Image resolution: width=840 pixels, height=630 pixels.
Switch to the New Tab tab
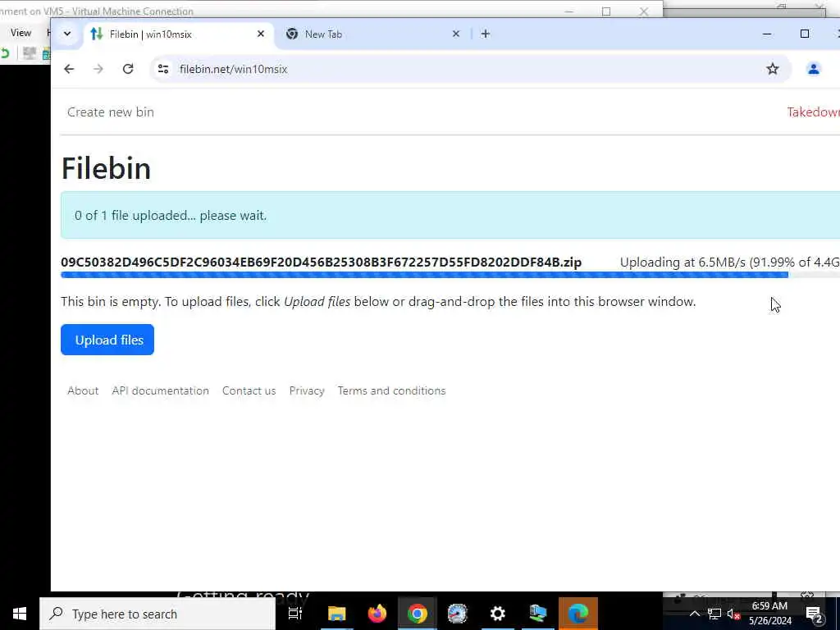coord(373,34)
